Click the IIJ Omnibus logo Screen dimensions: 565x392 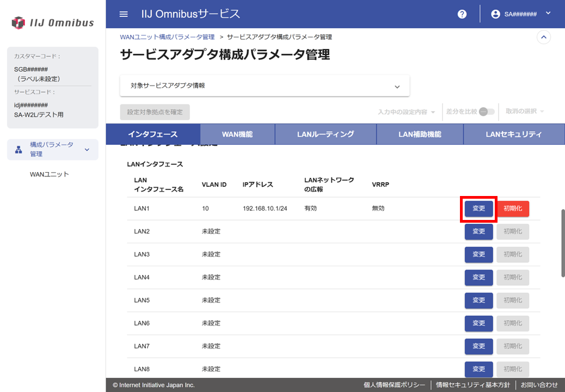[x=53, y=23]
